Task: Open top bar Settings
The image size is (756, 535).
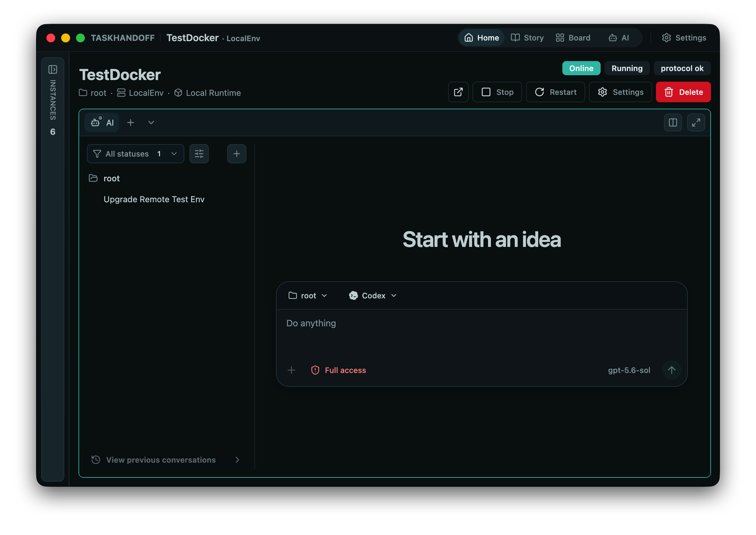Action: pyautogui.click(x=684, y=38)
